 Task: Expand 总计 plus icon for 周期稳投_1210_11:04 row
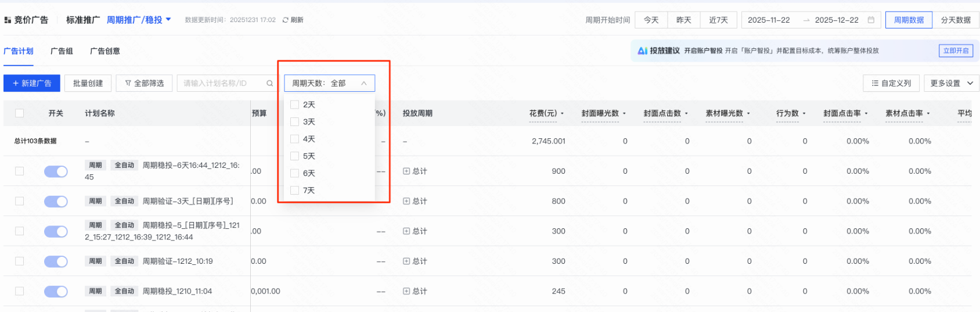coord(406,291)
